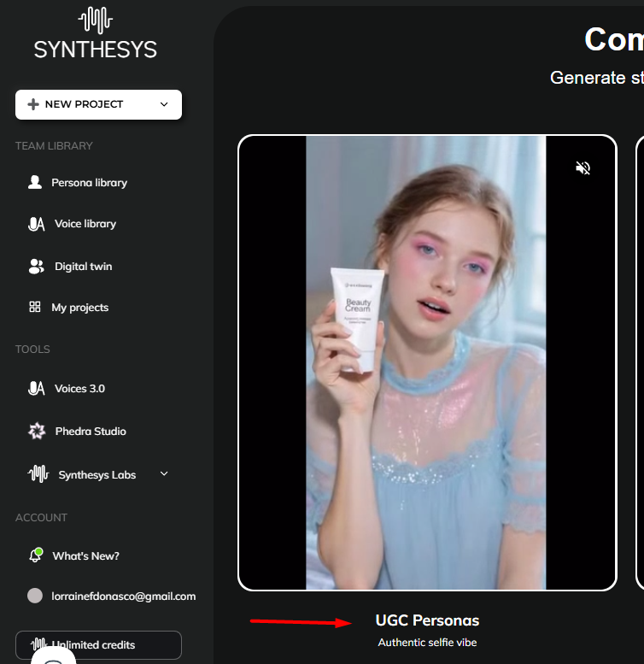
Task: Click the SYNTHESYS wordmark text
Action: pyautogui.click(x=95, y=50)
